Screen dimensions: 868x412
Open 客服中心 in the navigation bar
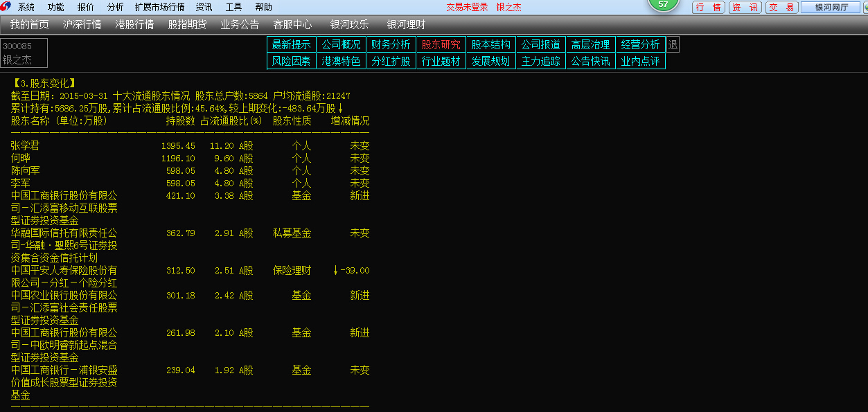(292, 24)
